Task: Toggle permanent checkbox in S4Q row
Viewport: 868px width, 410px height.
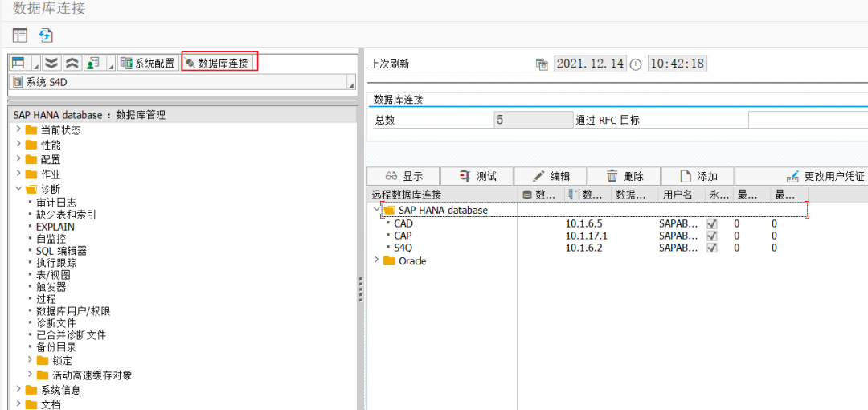Action: [712, 248]
